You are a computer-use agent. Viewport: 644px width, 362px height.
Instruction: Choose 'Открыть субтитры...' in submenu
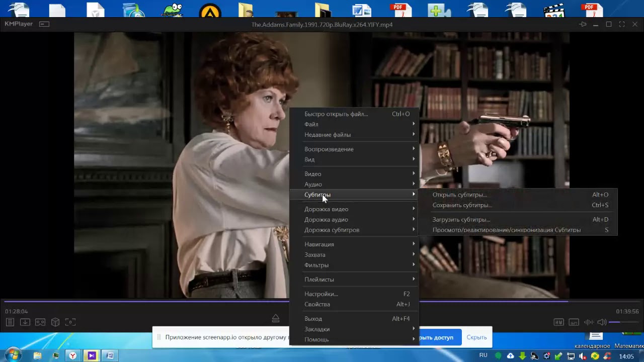coord(518,195)
